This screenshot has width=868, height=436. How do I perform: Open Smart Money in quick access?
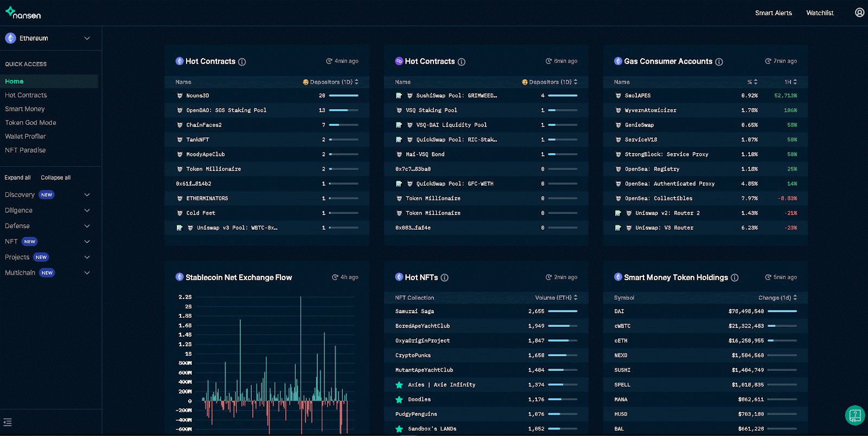pyautogui.click(x=25, y=109)
